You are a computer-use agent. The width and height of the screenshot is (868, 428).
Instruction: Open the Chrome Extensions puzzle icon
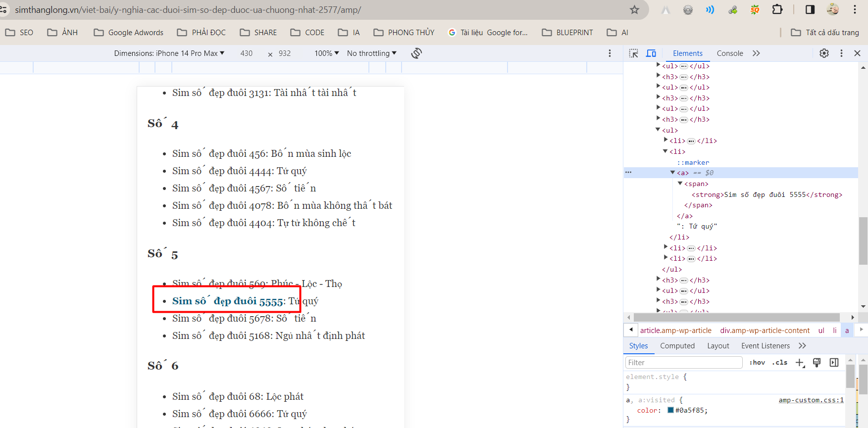tap(777, 9)
